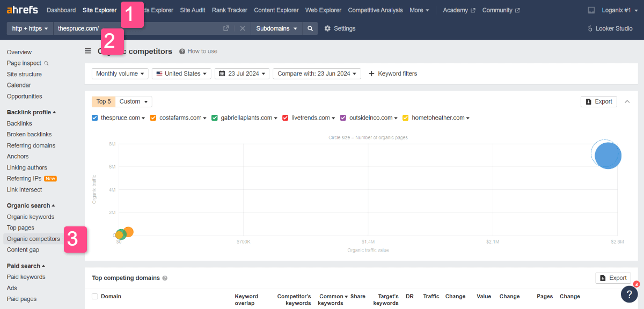Image resolution: width=644 pixels, height=309 pixels.
Task: Toggle outsideinco.com checkbox
Action: (343, 117)
